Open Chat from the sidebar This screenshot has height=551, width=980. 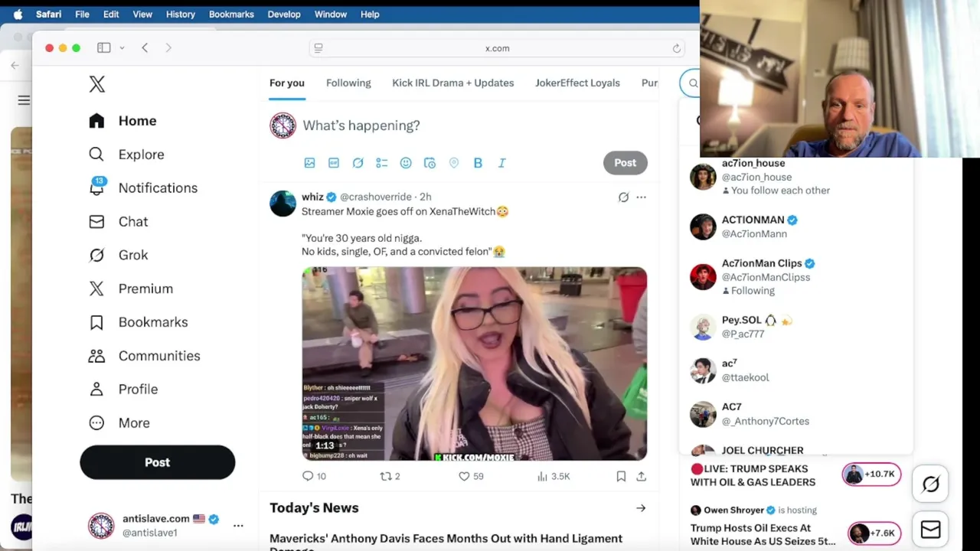click(118, 221)
